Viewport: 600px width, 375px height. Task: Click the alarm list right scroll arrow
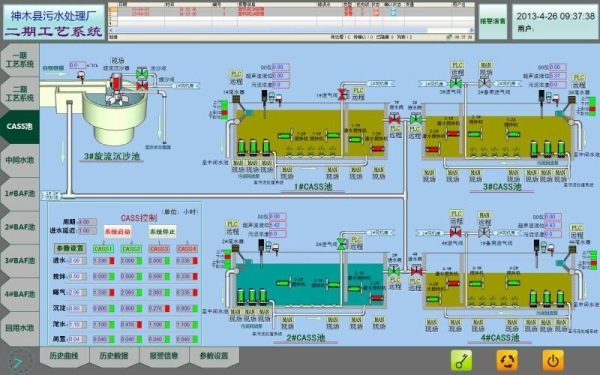coord(471,30)
